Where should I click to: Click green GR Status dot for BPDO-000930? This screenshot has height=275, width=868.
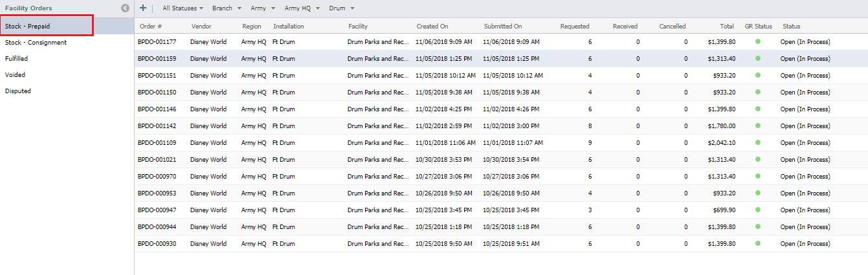[x=758, y=244]
